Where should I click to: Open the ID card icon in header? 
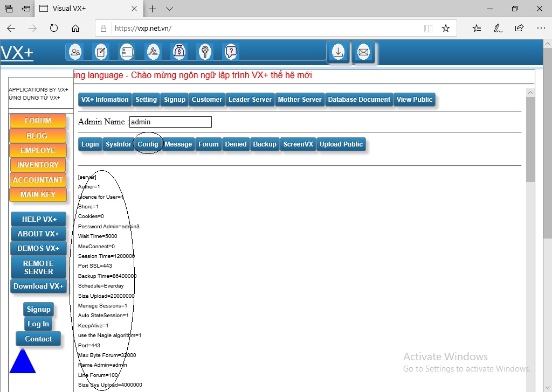[127, 52]
